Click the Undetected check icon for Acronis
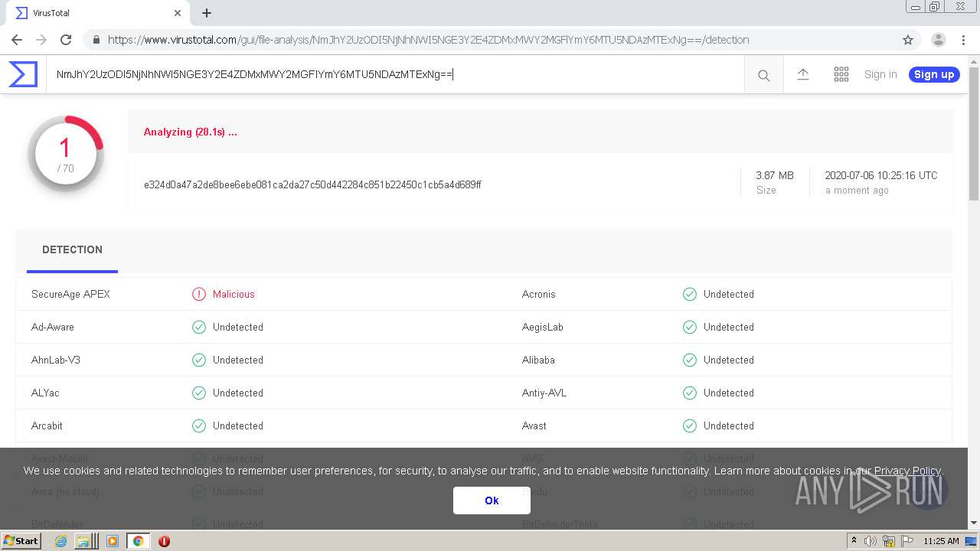Screen dimensions: 980x551 690,294
